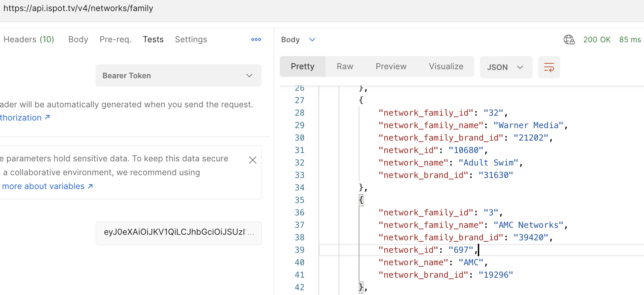This screenshot has height=295, width=644.
Task: Open the Settings tab
Action: pyautogui.click(x=191, y=39)
